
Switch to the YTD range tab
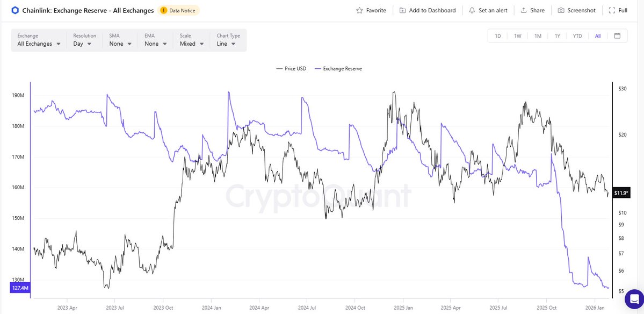coord(577,36)
